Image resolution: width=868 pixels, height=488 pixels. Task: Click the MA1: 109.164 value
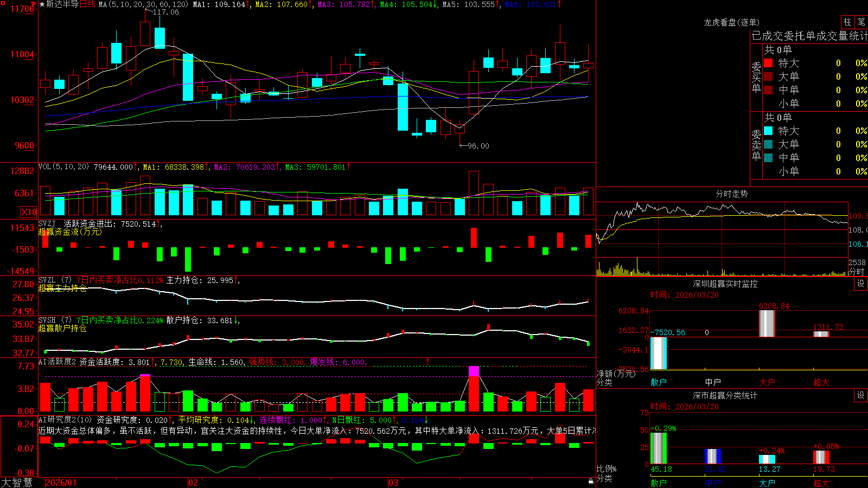pos(219,4)
